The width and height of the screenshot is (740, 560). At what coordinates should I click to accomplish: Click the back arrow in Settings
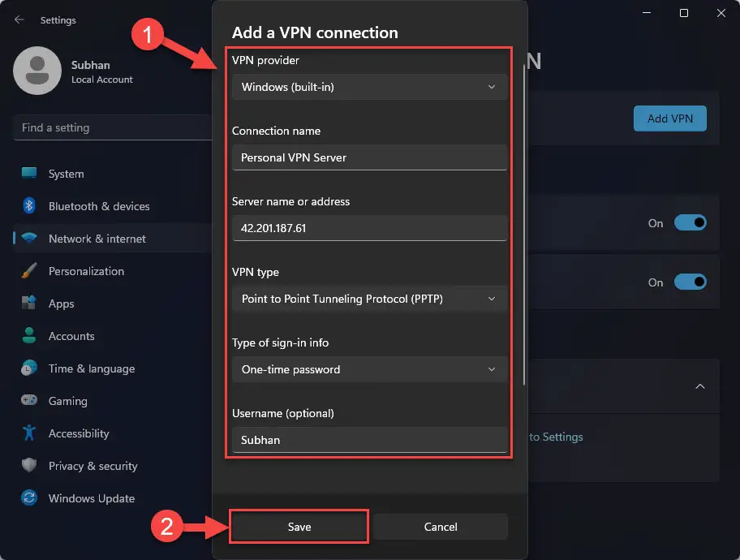click(x=19, y=20)
